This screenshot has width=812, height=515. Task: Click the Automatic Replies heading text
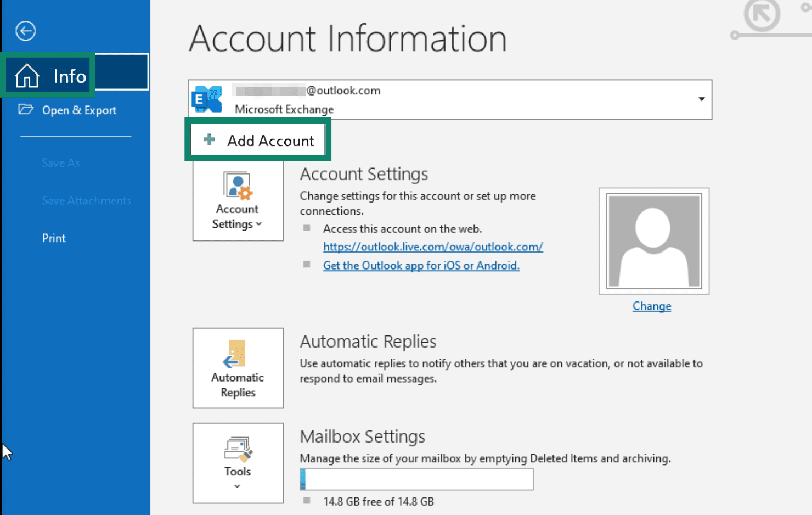[x=368, y=342]
